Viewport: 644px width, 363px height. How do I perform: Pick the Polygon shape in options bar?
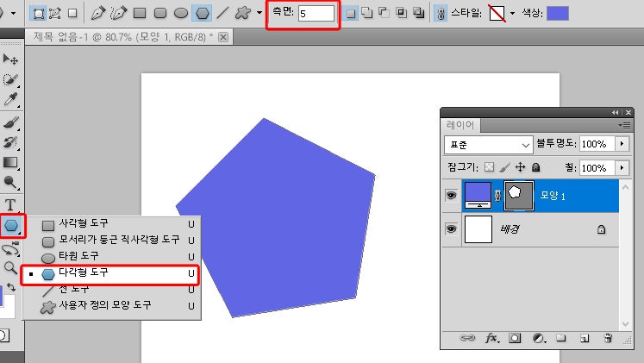[202, 13]
